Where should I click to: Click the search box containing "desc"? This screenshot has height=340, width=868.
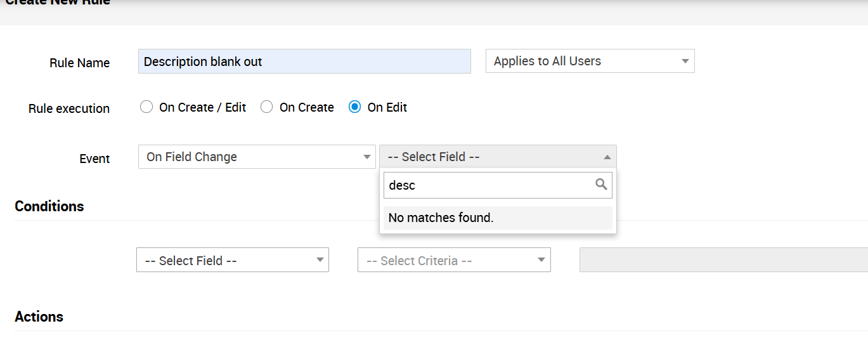point(488,185)
